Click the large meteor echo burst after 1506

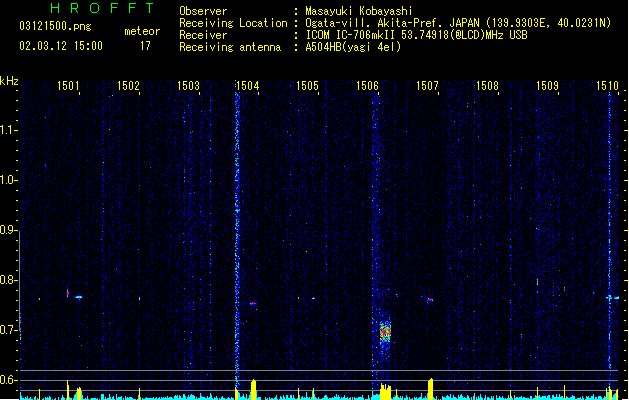[x=385, y=333]
